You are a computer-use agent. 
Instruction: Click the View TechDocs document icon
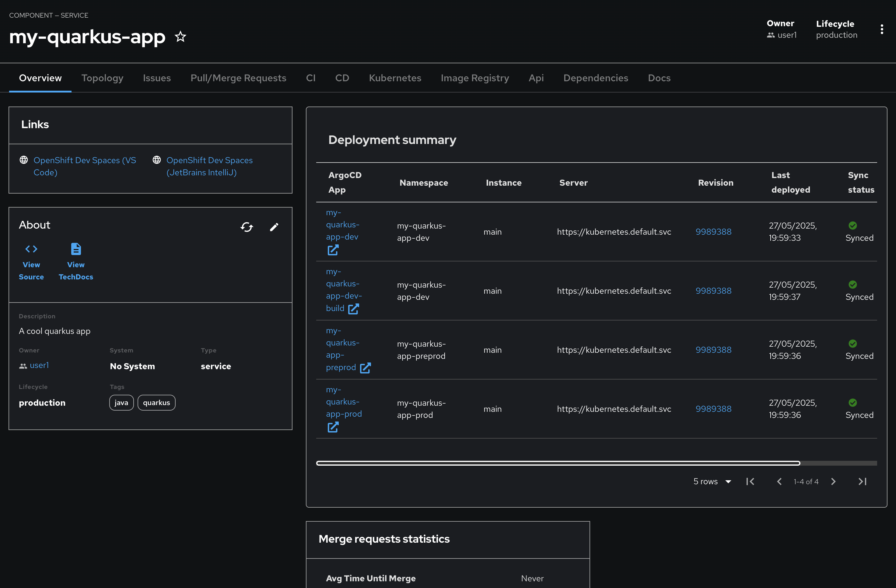(76, 249)
